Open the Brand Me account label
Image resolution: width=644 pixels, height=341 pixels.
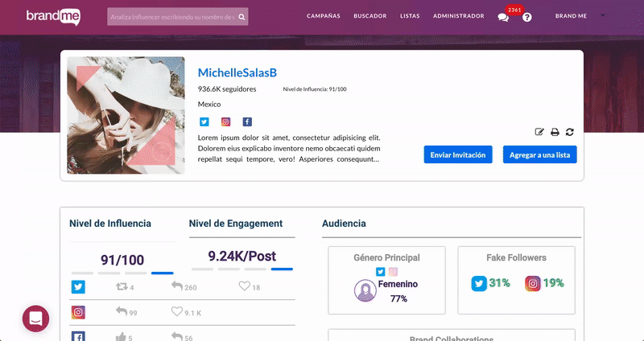[571, 16]
